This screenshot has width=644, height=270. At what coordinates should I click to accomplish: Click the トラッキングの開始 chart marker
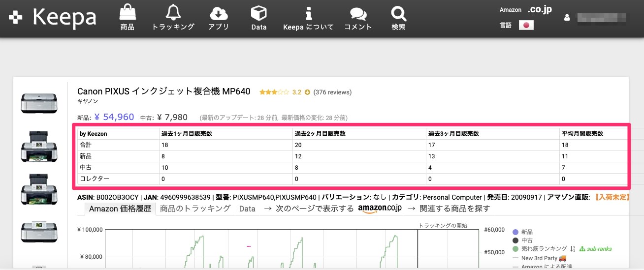coord(443,226)
